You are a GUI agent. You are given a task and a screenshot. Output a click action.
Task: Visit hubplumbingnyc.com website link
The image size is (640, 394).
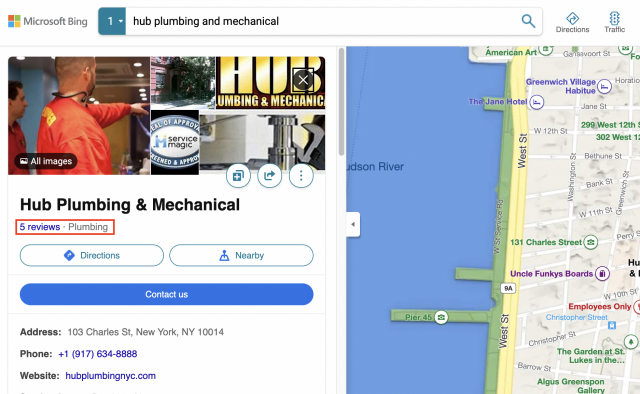tap(111, 376)
